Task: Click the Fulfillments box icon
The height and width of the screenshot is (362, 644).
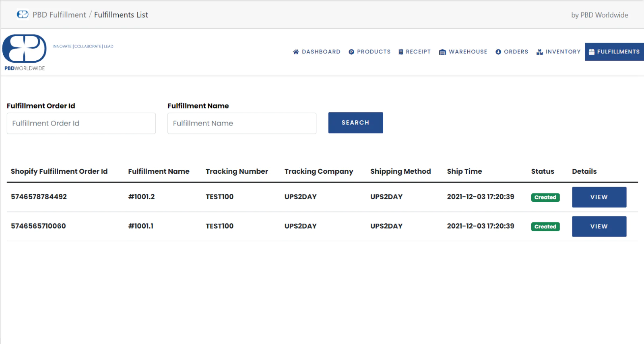Action: 592,52
